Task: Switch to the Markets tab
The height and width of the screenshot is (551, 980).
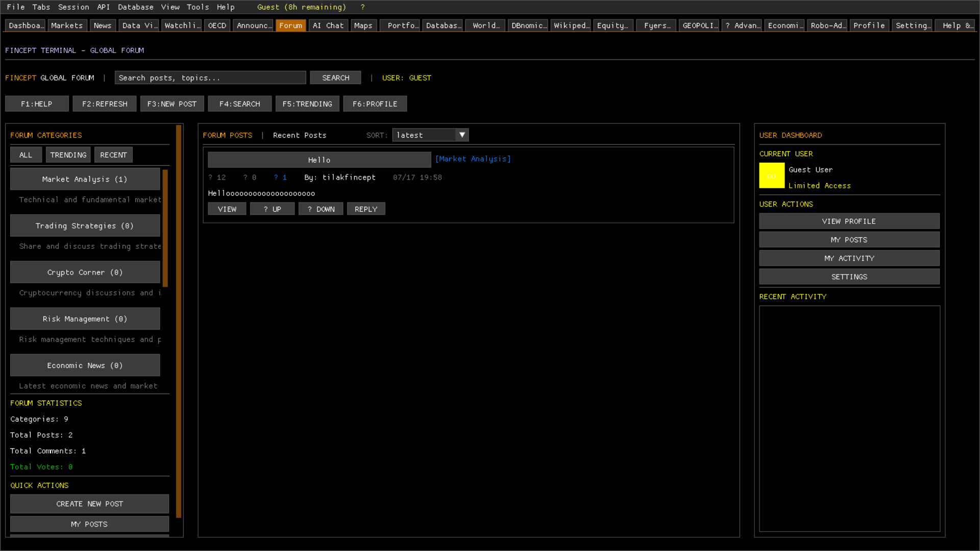Action: [67, 26]
